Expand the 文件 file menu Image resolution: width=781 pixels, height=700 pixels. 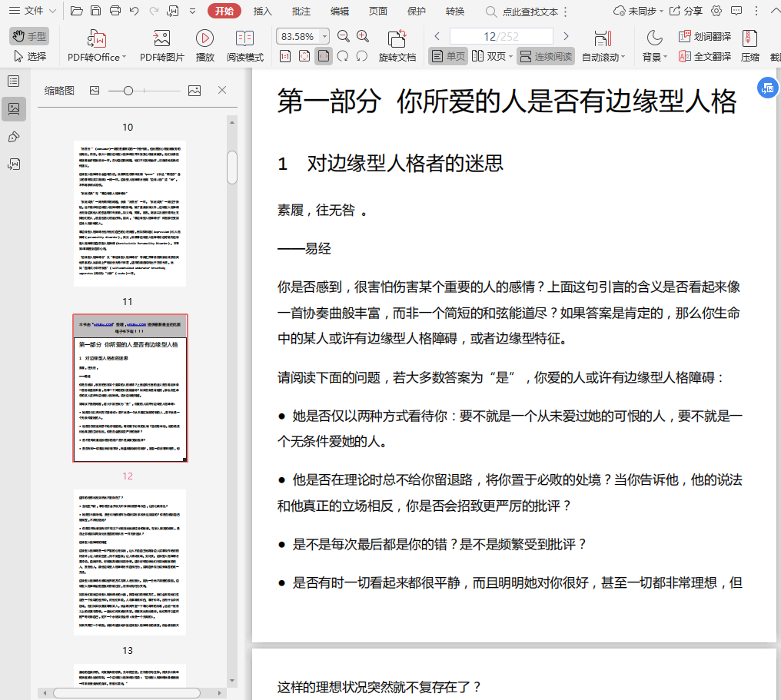(33, 11)
